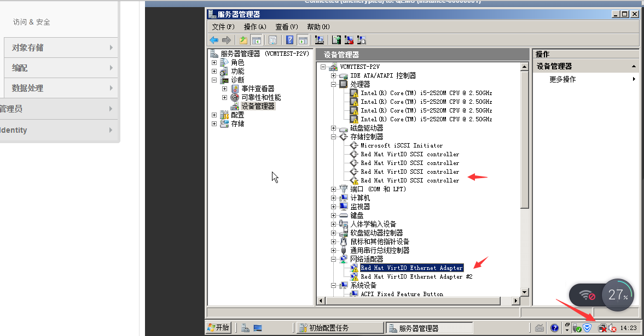
Task: Click the show desktop quick launch icon
Action: (x=258, y=328)
